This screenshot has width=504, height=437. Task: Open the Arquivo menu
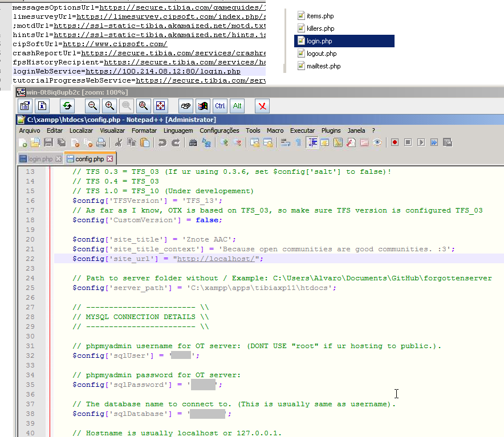(30, 131)
